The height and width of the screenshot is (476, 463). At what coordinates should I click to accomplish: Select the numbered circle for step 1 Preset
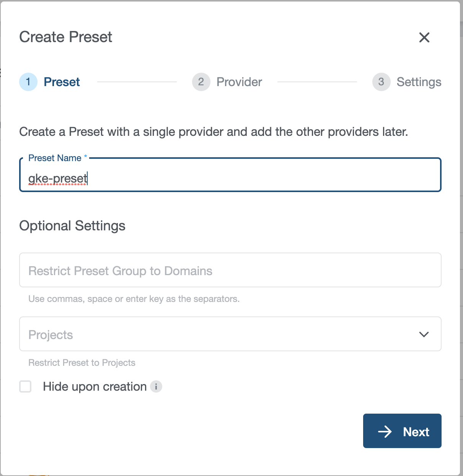[x=28, y=82]
